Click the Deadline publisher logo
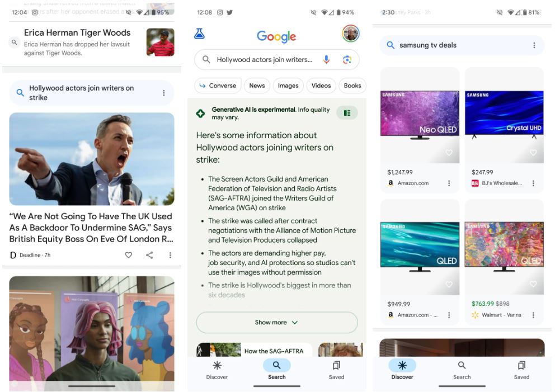This screenshot has height=392, width=555. [x=13, y=255]
